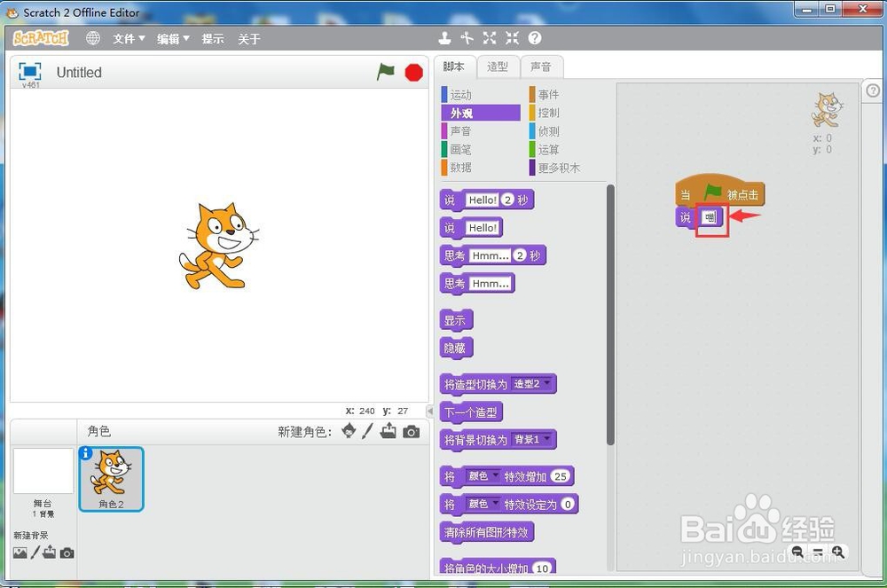Choose new sprite from library icon

349,431
